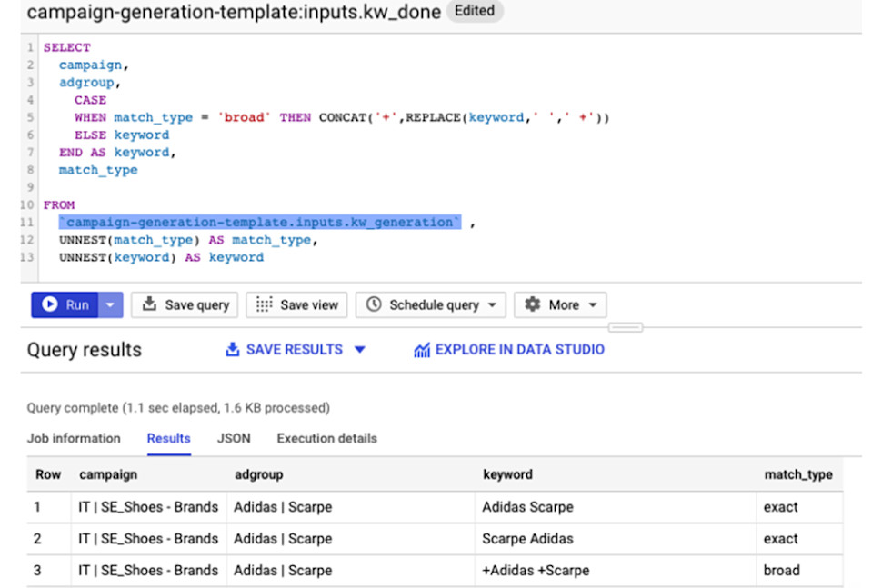The width and height of the screenshot is (882, 588).
Task: Open the Execution details tab
Action: tap(326, 438)
